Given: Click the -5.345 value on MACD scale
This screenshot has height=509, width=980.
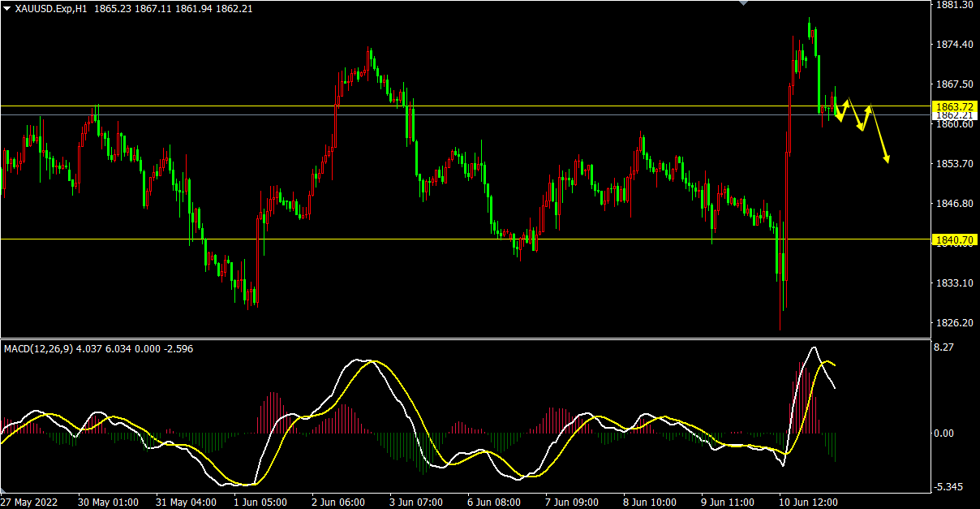Looking at the screenshot, I should pyautogui.click(x=948, y=487).
